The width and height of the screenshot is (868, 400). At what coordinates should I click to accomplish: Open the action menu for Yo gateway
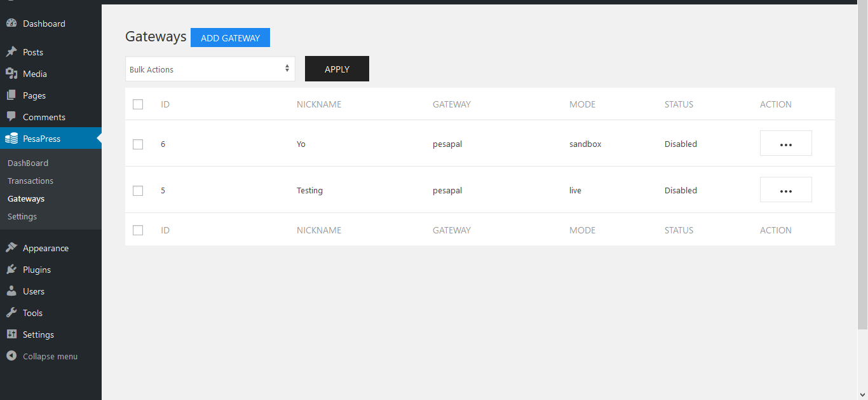click(786, 143)
